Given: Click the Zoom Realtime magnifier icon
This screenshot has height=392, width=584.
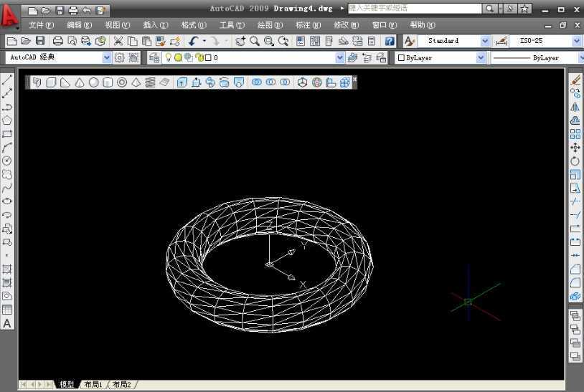Looking at the screenshot, I should point(255,41).
